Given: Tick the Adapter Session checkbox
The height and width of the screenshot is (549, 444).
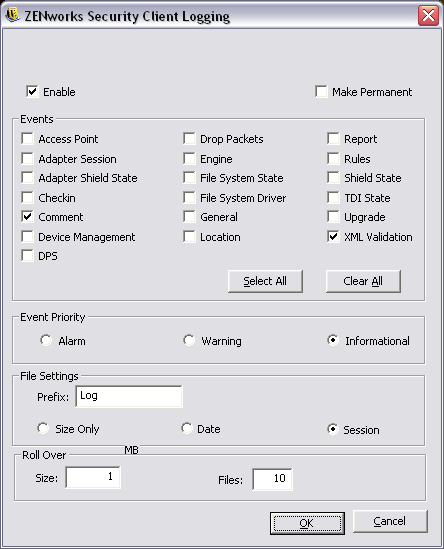Looking at the screenshot, I should coord(27,159).
